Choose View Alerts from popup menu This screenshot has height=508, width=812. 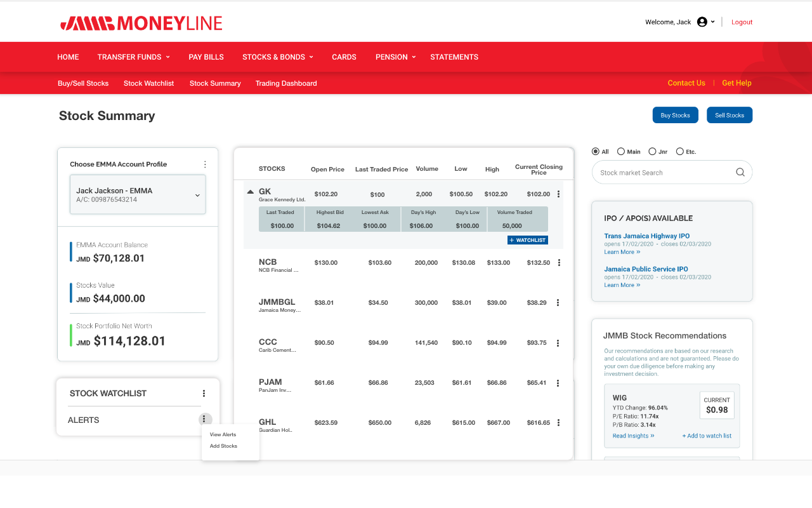coord(223,435)
